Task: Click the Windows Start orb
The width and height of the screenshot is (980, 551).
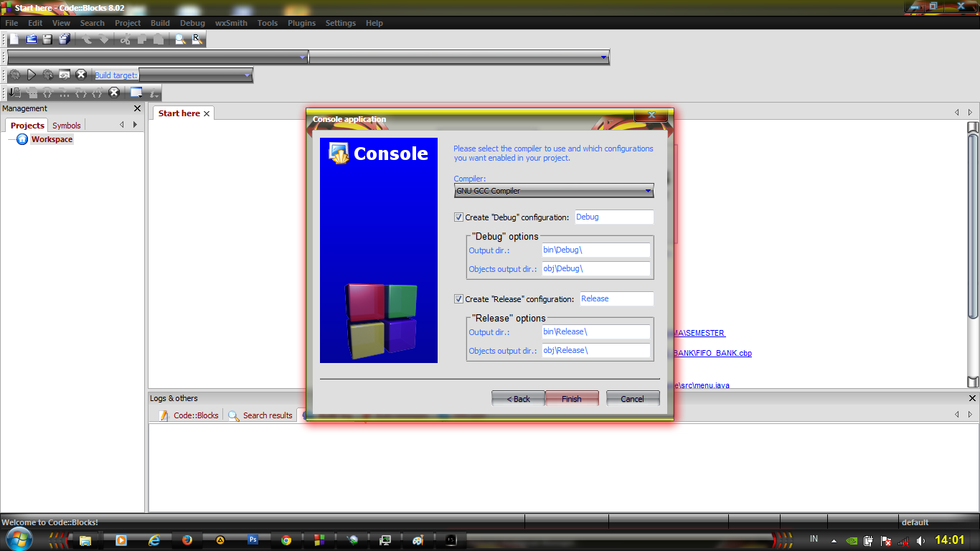Action: point(18,540)
